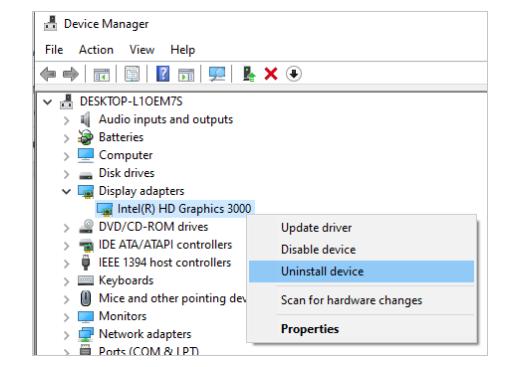Open Properties from the context menu
The height and width of the screenshot is (367, 515).
point(361,329)
